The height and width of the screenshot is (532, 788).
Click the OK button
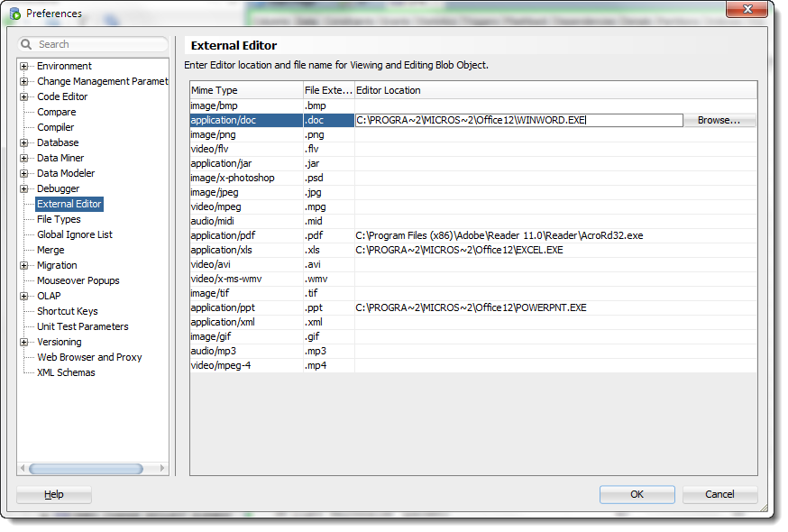[x=637, y=495]
